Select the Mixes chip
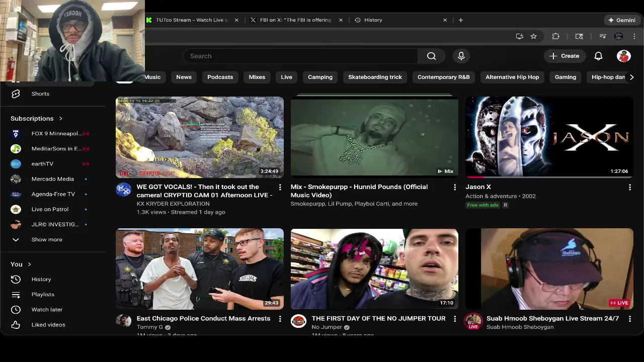 pos(257,77)
